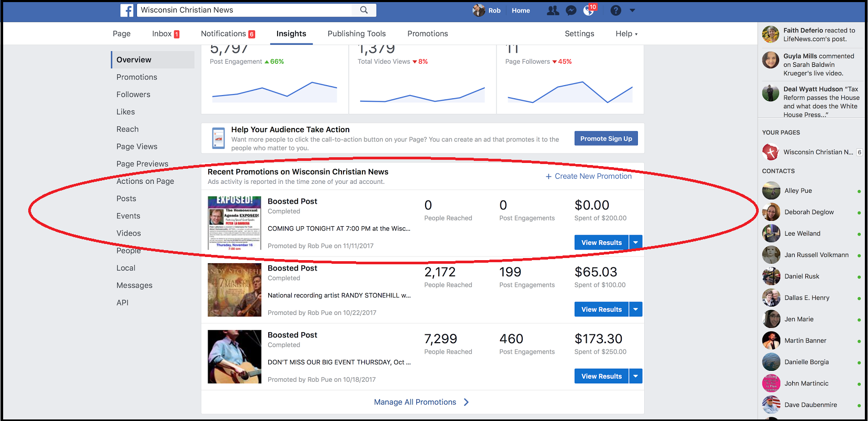Click the Create New Promotion link
The height and width of the screenshot is (421, 868).
click(x=588, y=177)
